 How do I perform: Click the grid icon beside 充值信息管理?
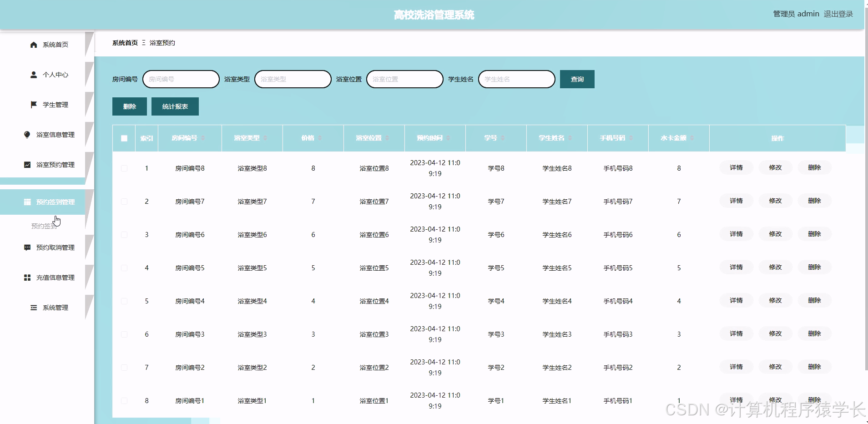coord(27,278)
